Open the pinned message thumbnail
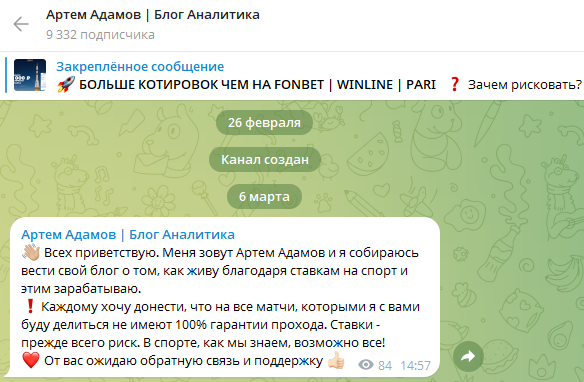This screenshot has width=584, height=382. (30, 75)
